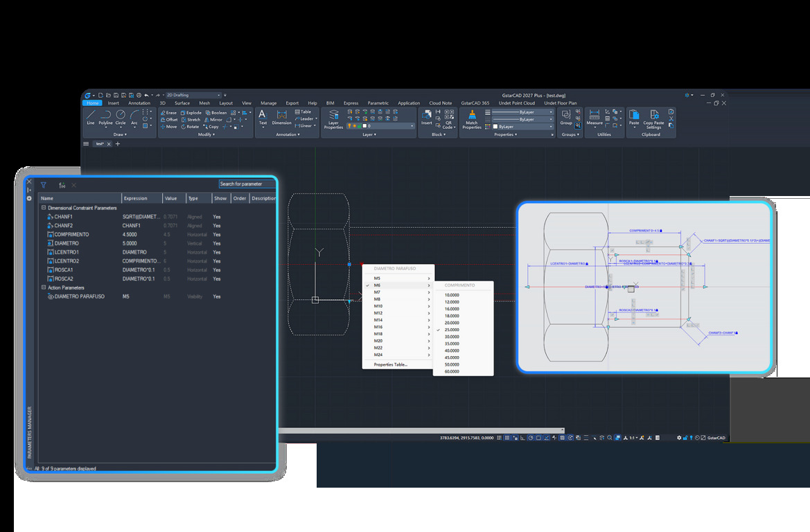
Task: Open the Express ribbon tab
Action: [351, 103]
